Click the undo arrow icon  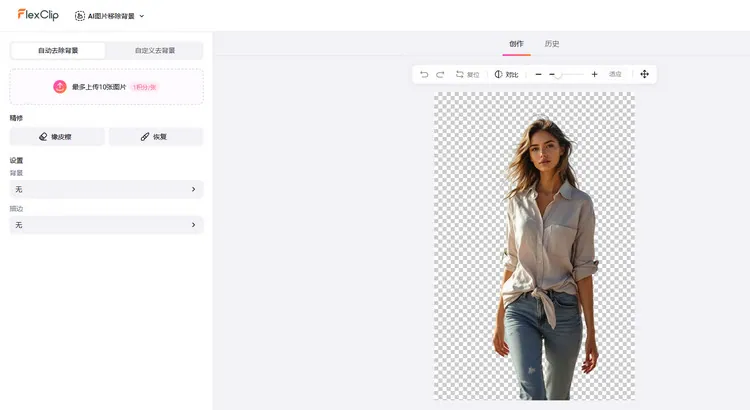[424, 74]
